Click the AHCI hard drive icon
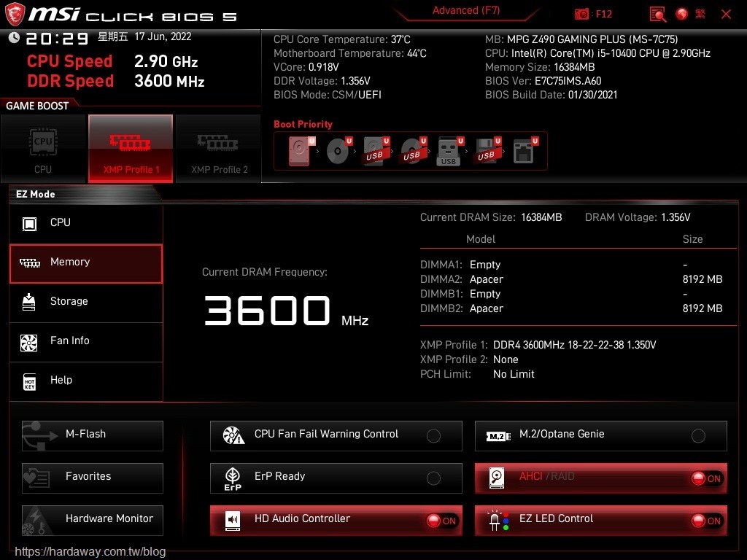 tap(497, 478)
